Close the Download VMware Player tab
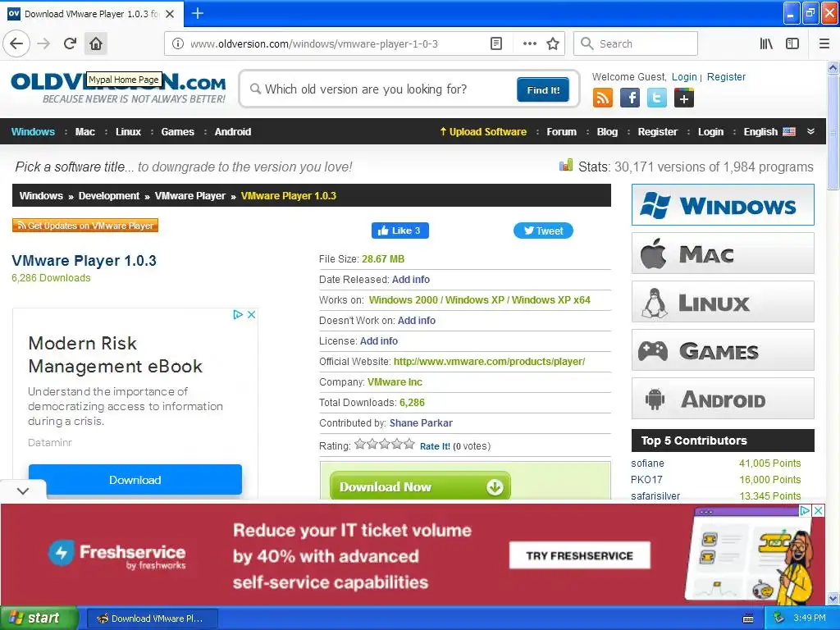This screenshot has width=840, height=630. click(170, 14)
